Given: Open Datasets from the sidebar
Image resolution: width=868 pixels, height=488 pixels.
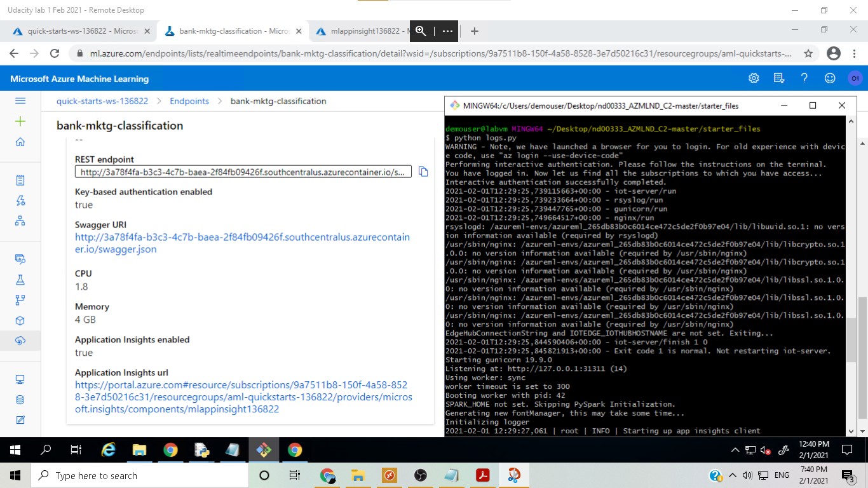Looking at the screenshot, I should [20, 259].
